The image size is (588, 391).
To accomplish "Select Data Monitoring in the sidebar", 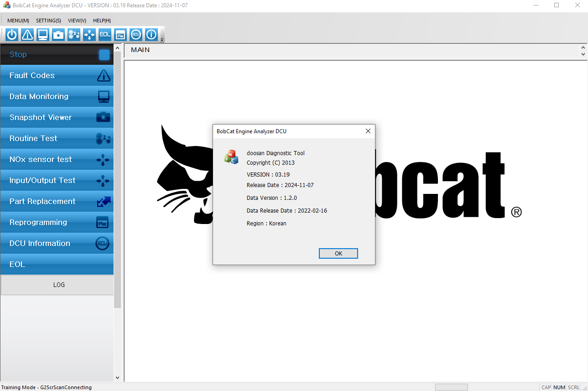I will click(x=57, y=96).
